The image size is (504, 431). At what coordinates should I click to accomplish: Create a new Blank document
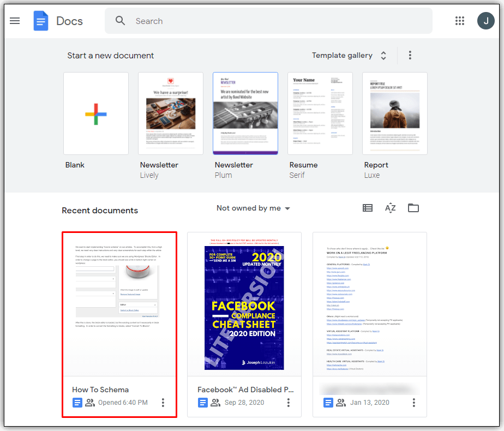[x=96, y=113]
